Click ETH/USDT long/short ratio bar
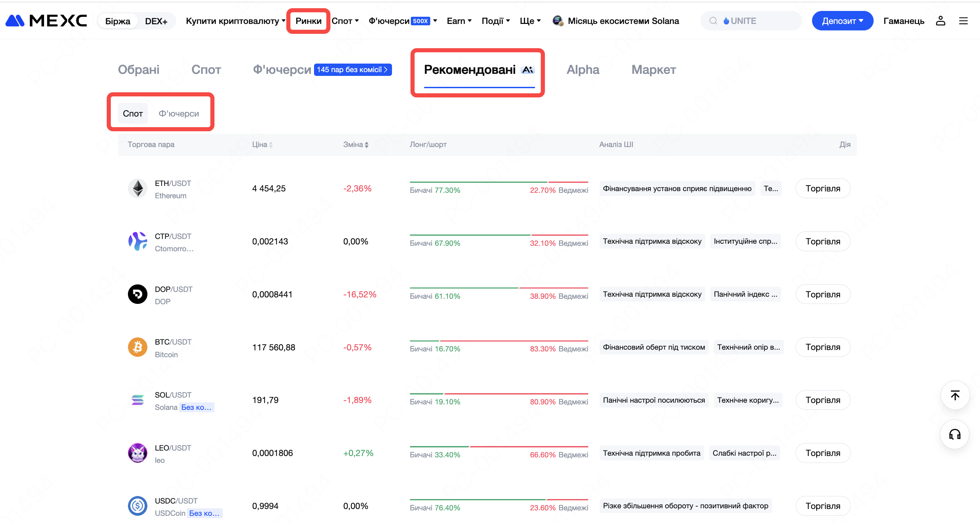This screenshot has height=523, width=980. (x=499, y=183)
